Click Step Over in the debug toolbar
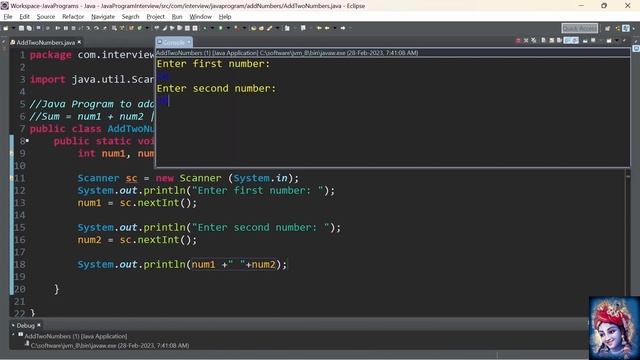Image resolution: width=640 pixels, height=360 pixels. [x=96, y=28]
